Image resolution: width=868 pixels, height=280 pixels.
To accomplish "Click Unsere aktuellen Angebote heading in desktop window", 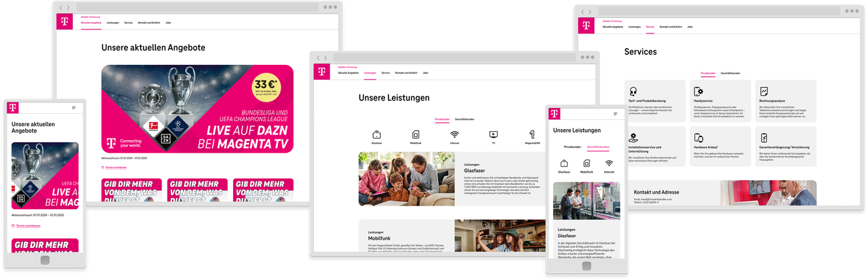I will coord(153,48).
